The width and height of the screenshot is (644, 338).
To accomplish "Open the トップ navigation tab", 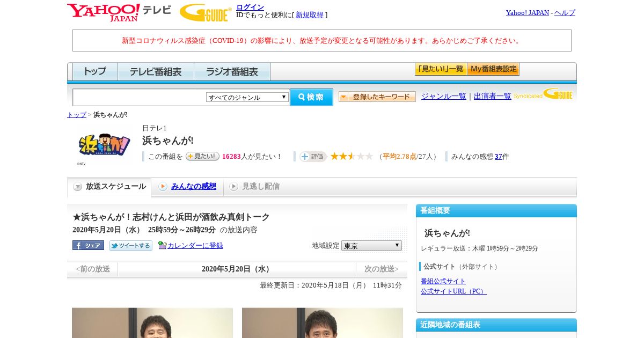I will [95, 71].
